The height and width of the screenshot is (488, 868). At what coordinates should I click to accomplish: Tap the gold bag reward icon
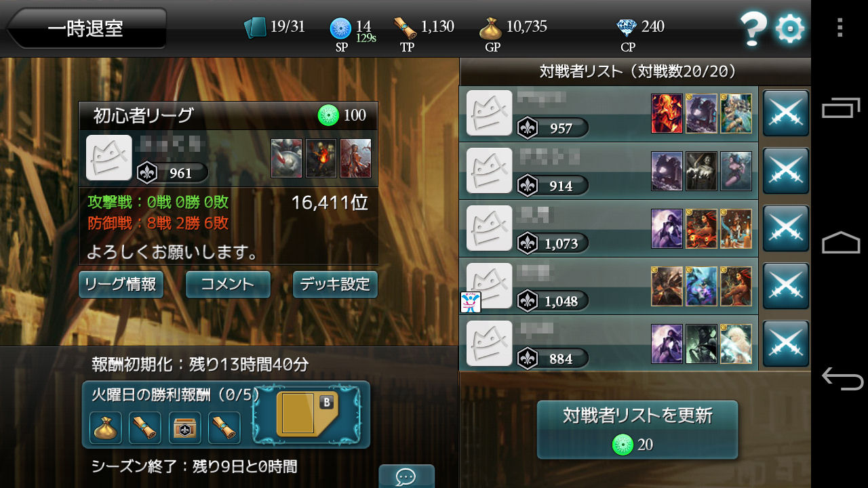click(x=106, y=428)
